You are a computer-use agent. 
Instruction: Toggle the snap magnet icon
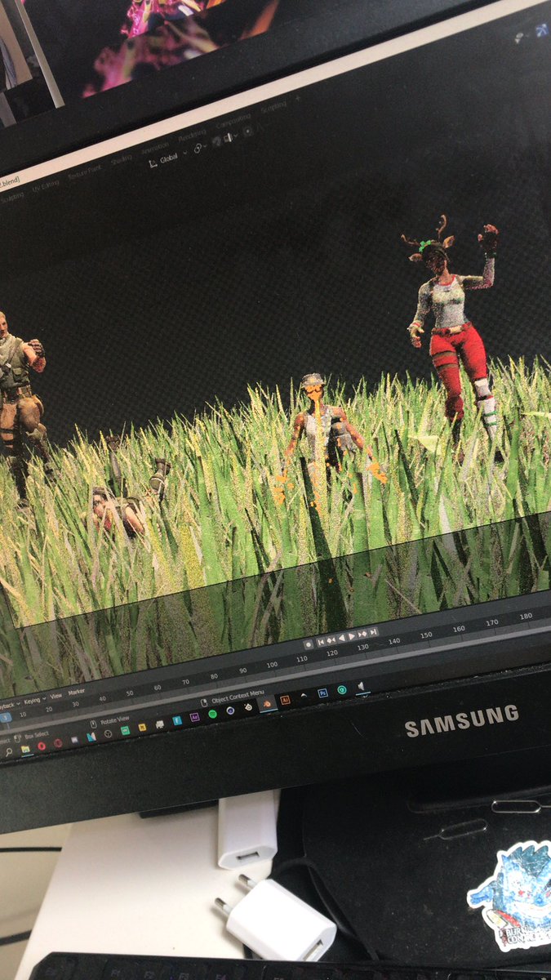click(215, 141)
